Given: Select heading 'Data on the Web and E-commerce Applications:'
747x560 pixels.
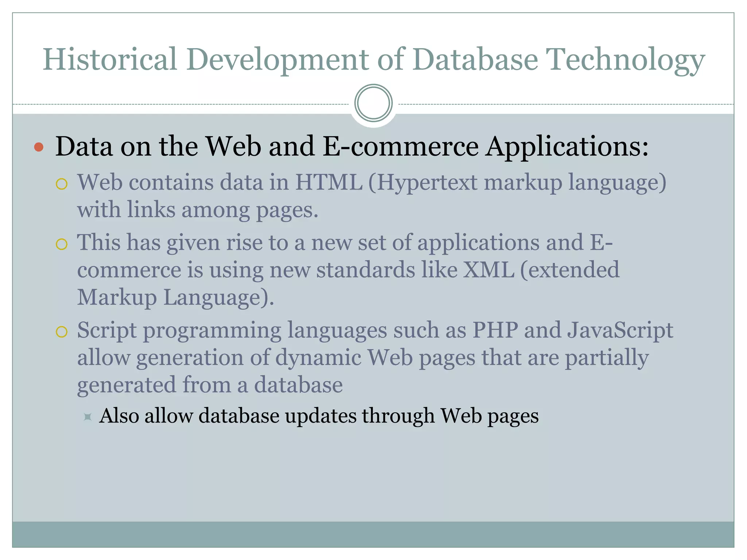Looking at the screenshot, I should (352, 147).
